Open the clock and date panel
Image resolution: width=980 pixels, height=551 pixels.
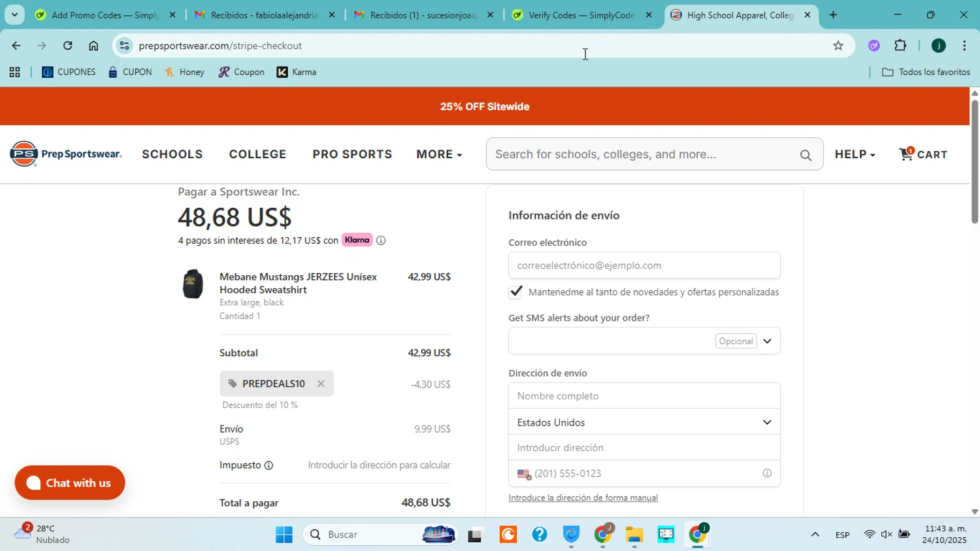tap(944, 534)
